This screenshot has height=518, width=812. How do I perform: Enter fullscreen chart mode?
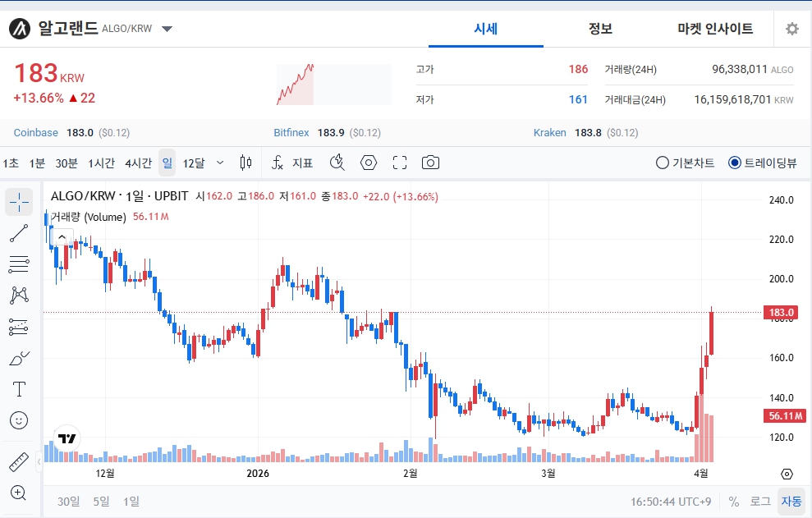[x=400, y=163]
